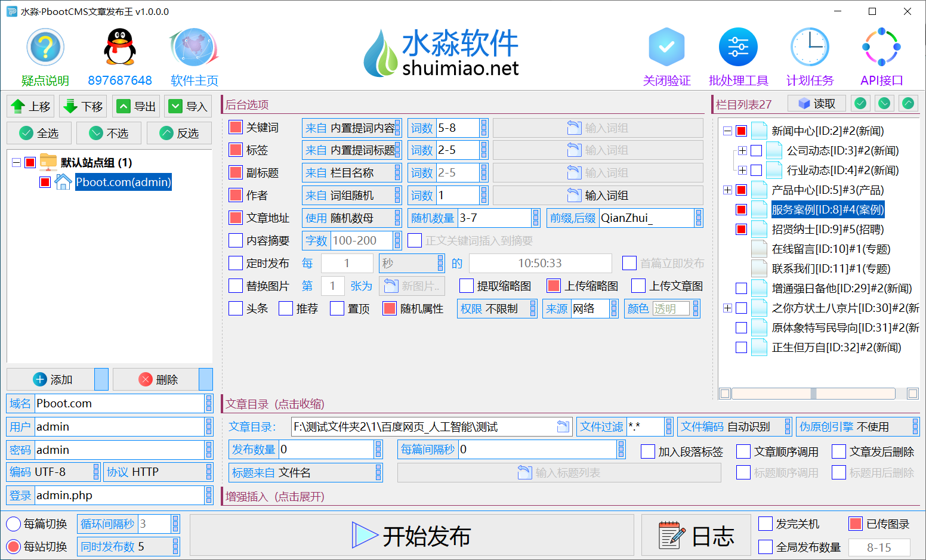The image size is (926, 560).
Task: Open the 标题来自 文件名 dropdown
Action: point(305,472)
